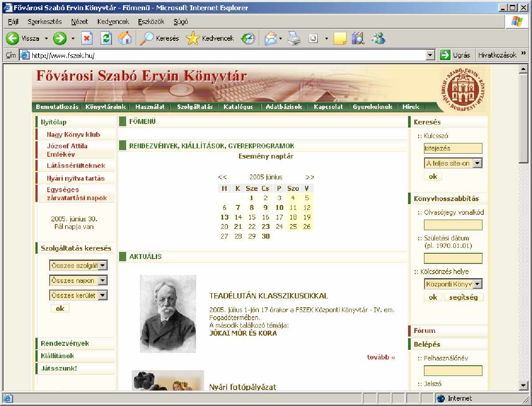Screen dimensions: 532x406
Task: Open the Rendezvények sidebar link
Action: tap(65, 343)
